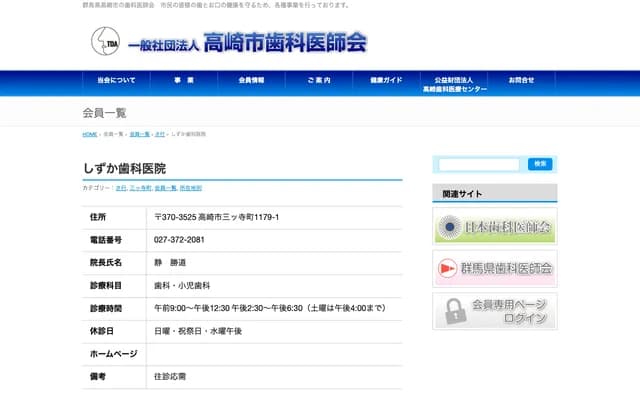640x400 pixels.
Task: Click the 会員専用ページ ログイン banner
Action: click(x=495, y=311)
